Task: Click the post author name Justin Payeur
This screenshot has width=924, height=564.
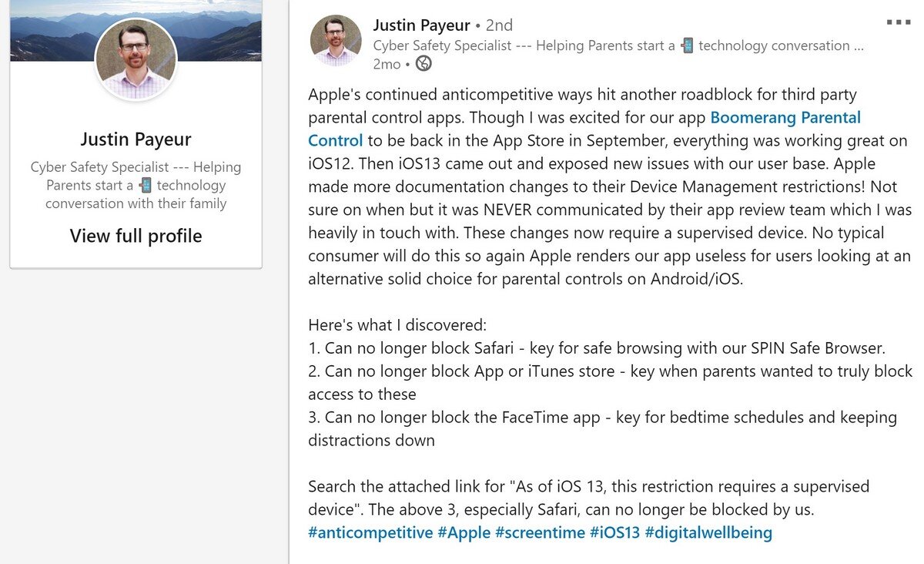Action: click(421, 25)
